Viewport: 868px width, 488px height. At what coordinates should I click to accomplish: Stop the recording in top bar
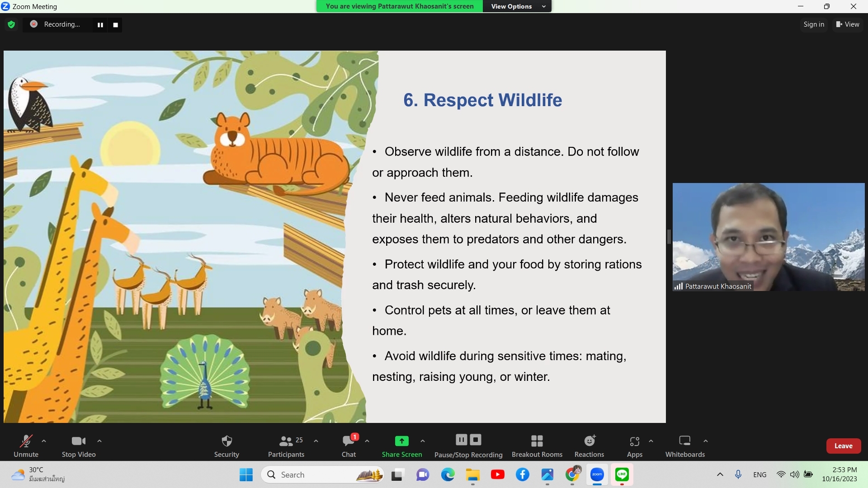(115, 25)
